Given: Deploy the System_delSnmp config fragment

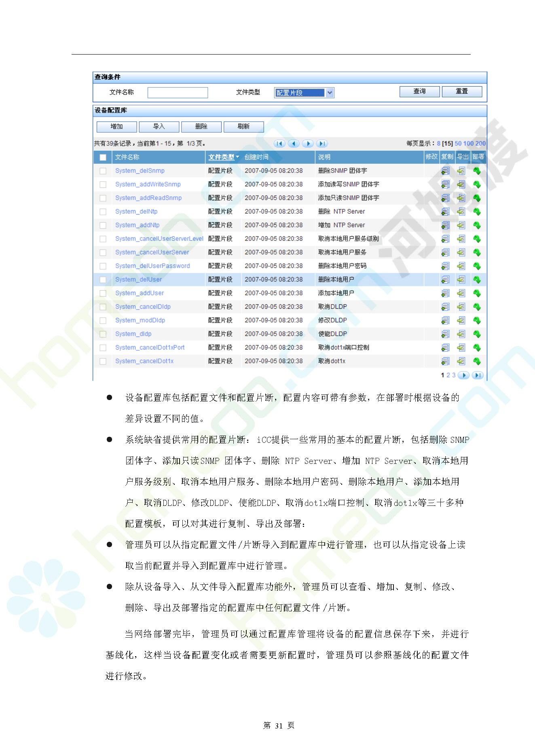Looking at the screenshot, I should click(477, 171).
